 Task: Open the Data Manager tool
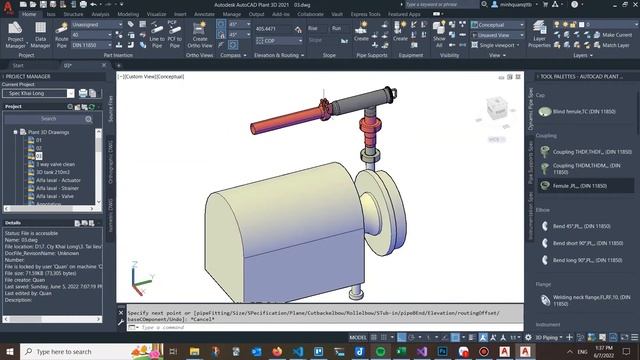40,35
